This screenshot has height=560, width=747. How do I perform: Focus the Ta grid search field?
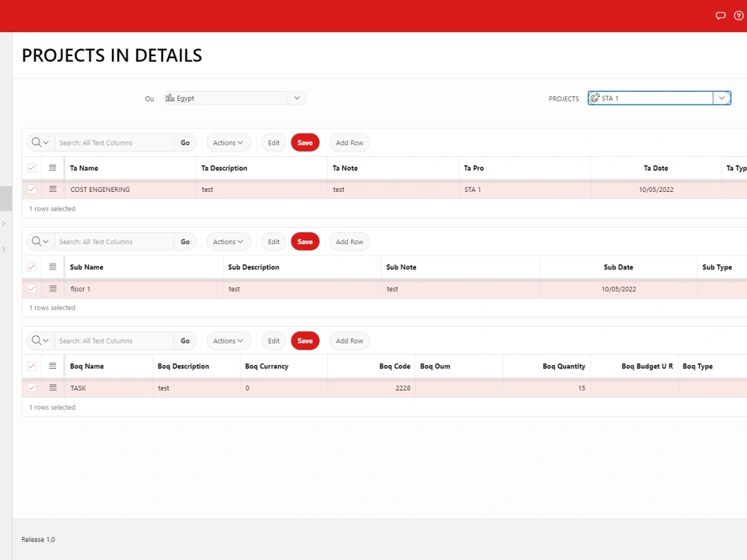click(x=114, y=143)
